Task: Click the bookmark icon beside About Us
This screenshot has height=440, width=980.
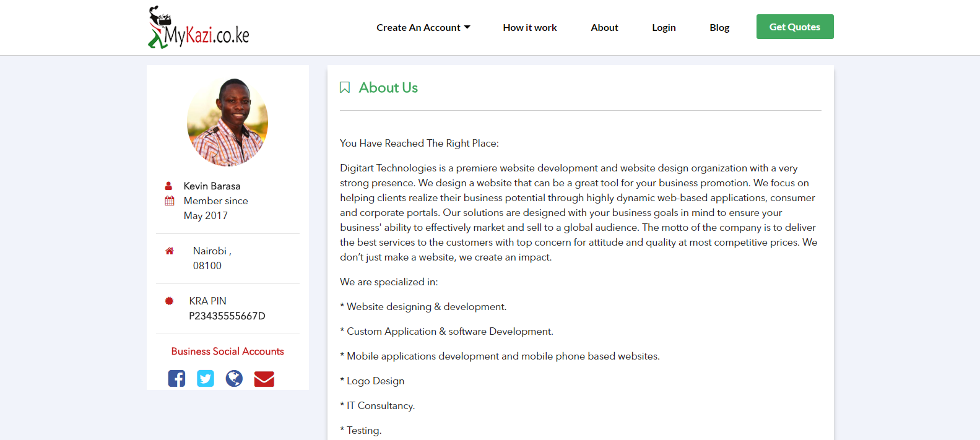Action: pos(345,88)
